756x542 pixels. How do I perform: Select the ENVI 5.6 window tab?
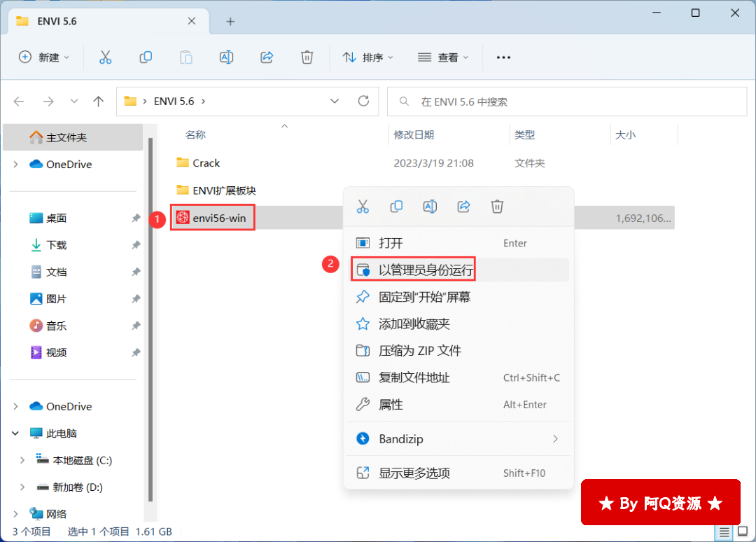tap(109, 21)
